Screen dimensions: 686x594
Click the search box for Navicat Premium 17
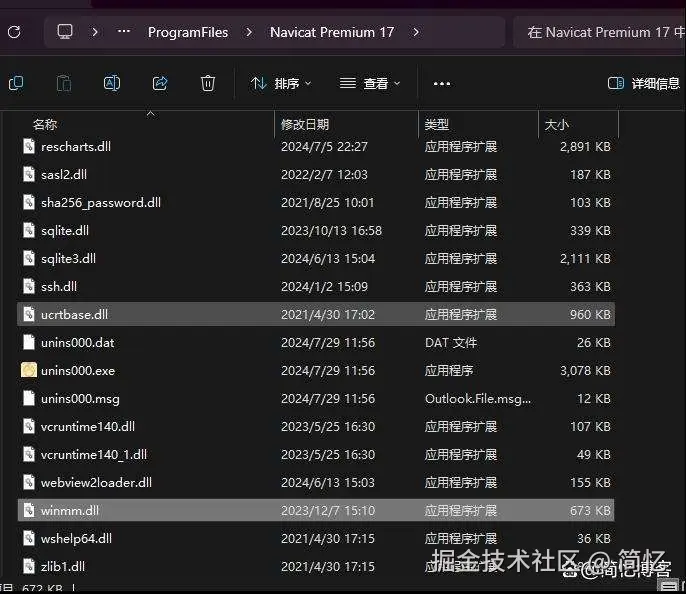(x=599, y=32)
